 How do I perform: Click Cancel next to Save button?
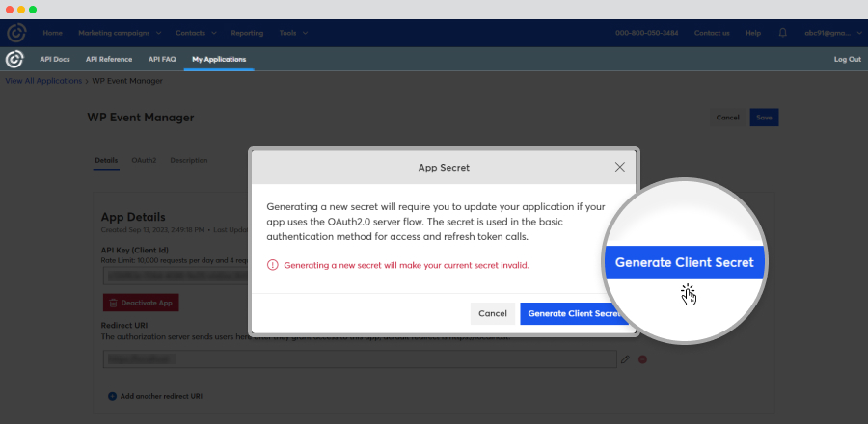[x=727, y=118]
